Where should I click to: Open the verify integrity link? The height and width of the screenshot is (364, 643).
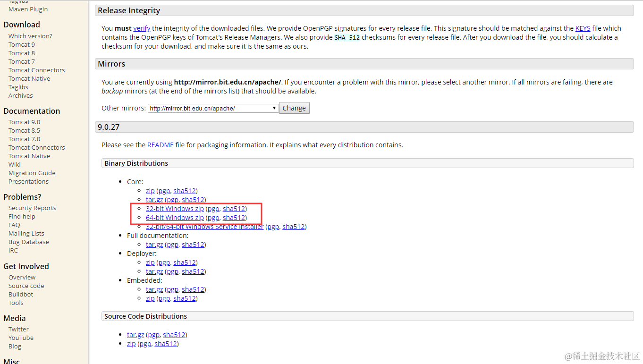pyautogui.click(x=142, y=28)
